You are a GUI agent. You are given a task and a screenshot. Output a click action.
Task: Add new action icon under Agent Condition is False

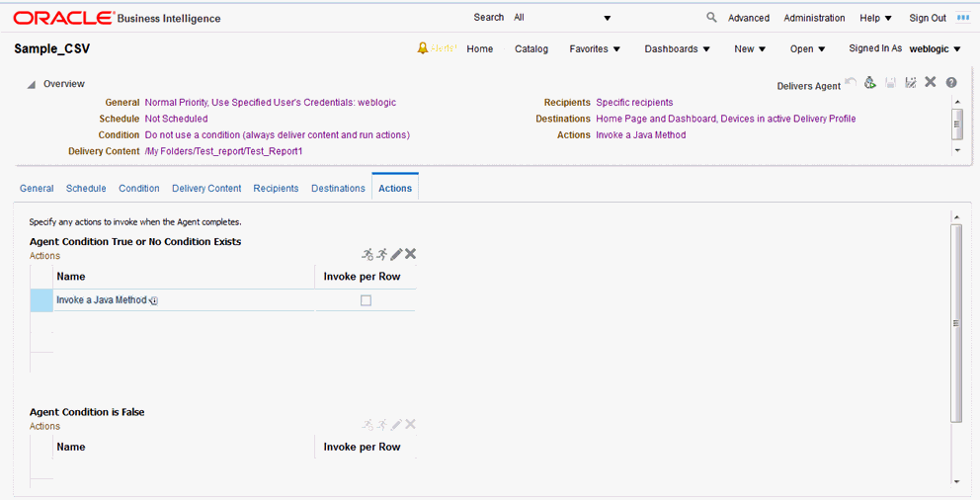367,424
